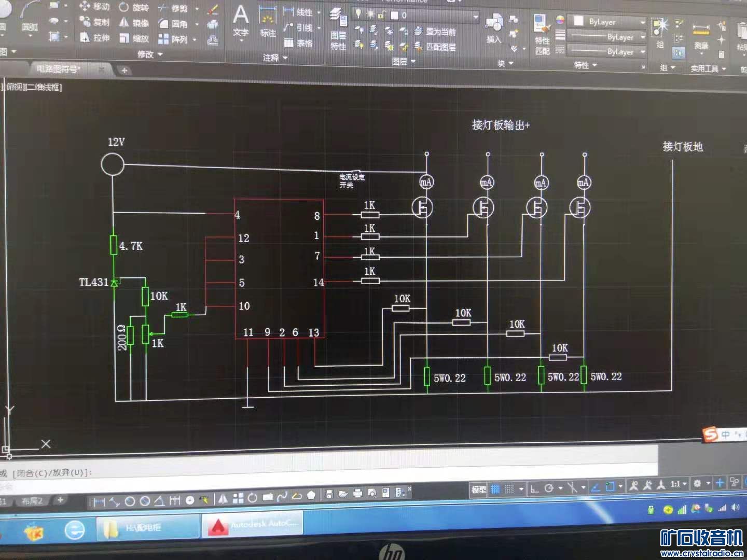Expand the Block (块) panel
The image size is (747, 560).
505,64
